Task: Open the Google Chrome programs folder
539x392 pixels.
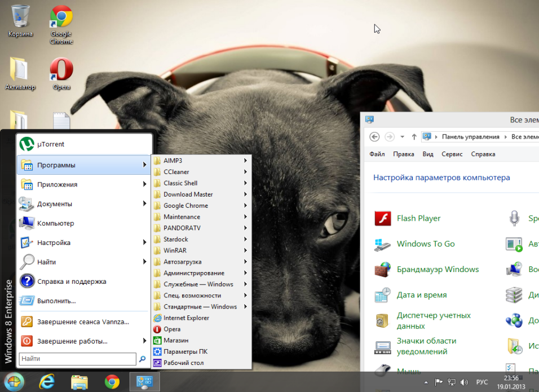Action: tap(201, 206)
